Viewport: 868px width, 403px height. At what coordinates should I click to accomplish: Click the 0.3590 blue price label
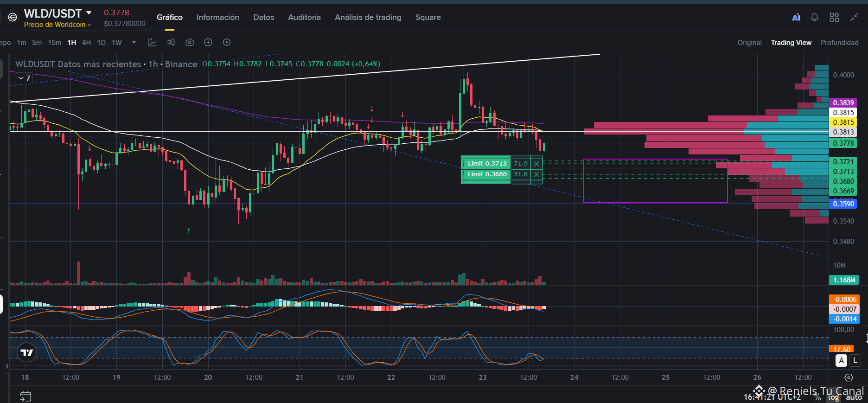(x=843, y=204)
